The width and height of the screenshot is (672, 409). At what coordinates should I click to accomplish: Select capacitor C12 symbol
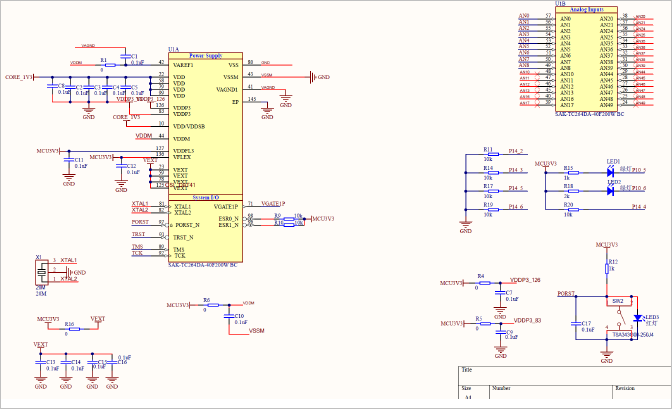[121, 166]
